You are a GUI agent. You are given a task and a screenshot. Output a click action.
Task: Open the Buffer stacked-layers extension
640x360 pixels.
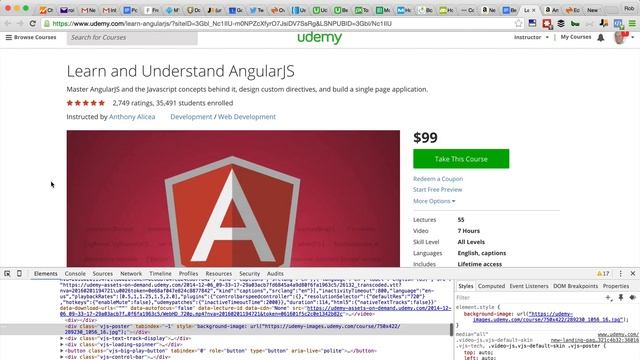click(561, 24)
